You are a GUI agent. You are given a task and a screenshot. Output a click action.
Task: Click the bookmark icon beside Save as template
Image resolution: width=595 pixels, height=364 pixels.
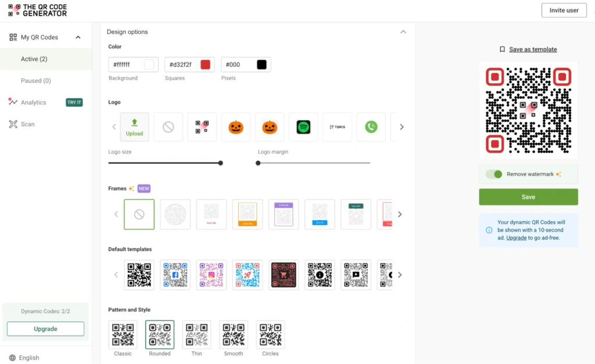pyautogui.click(x=502, y=49)
